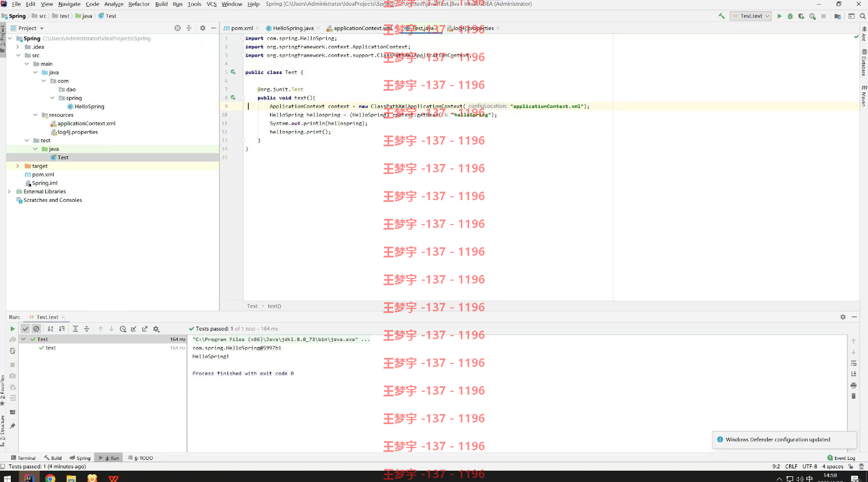
Task: Open the Test.text run configuration dropdown
Action: (751, 16)
